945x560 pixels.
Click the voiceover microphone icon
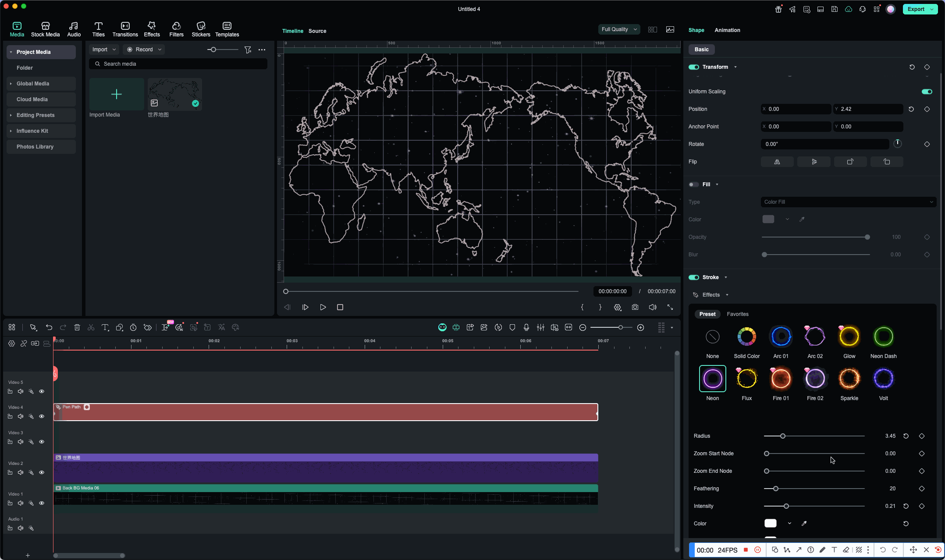526,327
